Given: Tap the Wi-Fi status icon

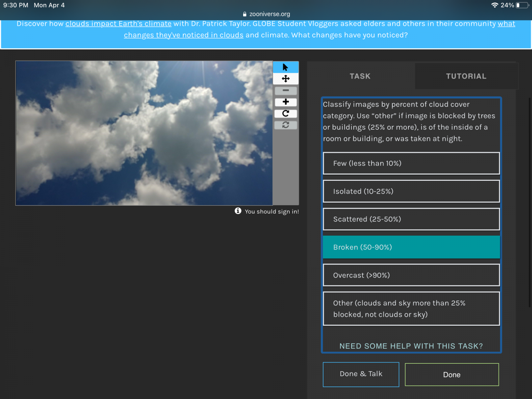Looking at the screenshot, I should [495, 5].
